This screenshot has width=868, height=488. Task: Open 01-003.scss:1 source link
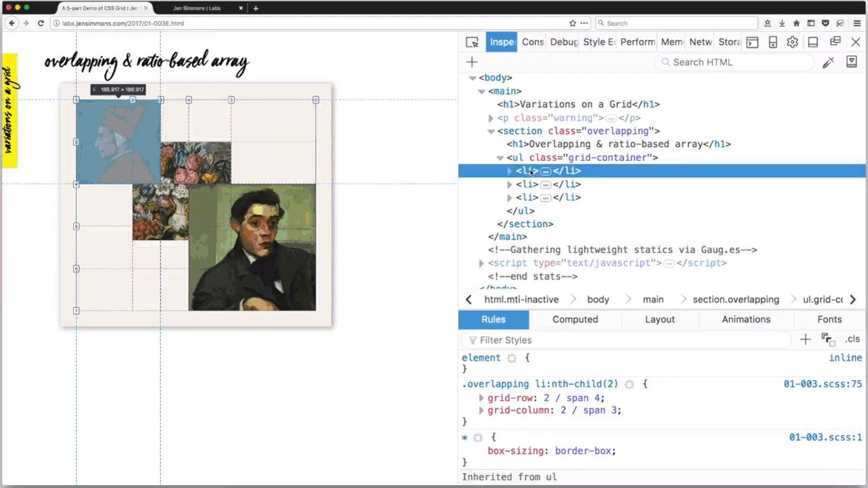tap(825, 437)
